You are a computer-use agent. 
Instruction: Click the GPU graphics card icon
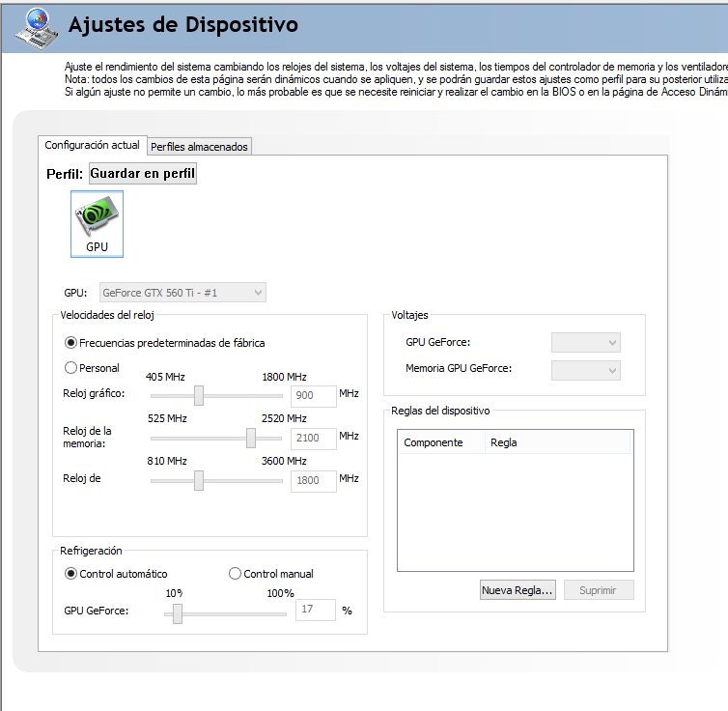tap(97, 222)
